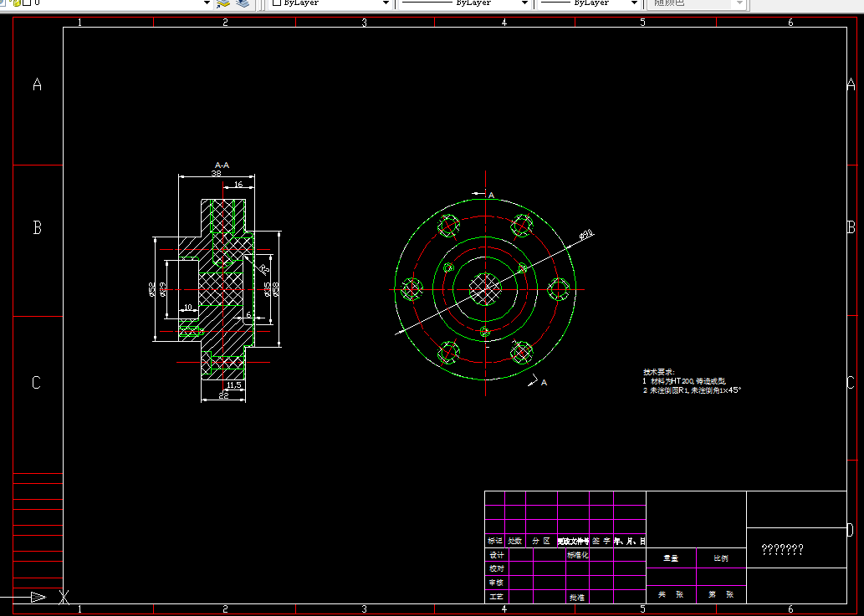Select note line 2 未注倒圆R1
The width and height of the screenshot is (864, 616).
coord(692,389)
